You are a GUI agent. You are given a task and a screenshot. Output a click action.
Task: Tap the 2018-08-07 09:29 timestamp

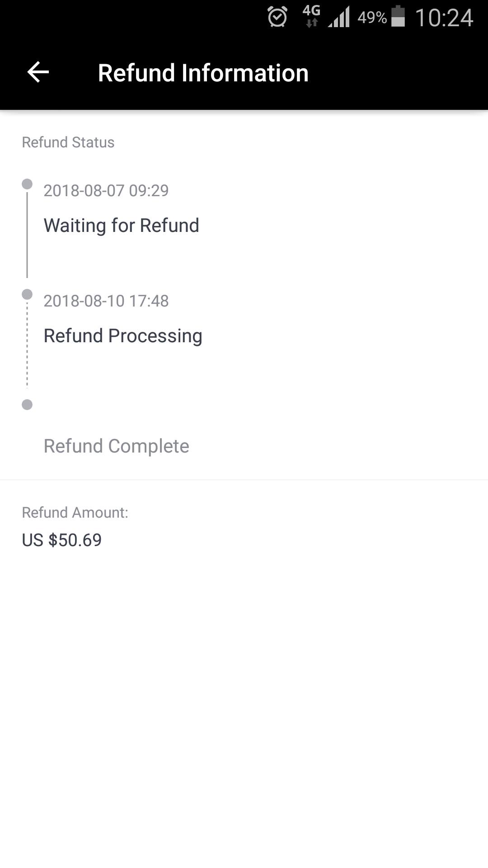click(106, 190)
